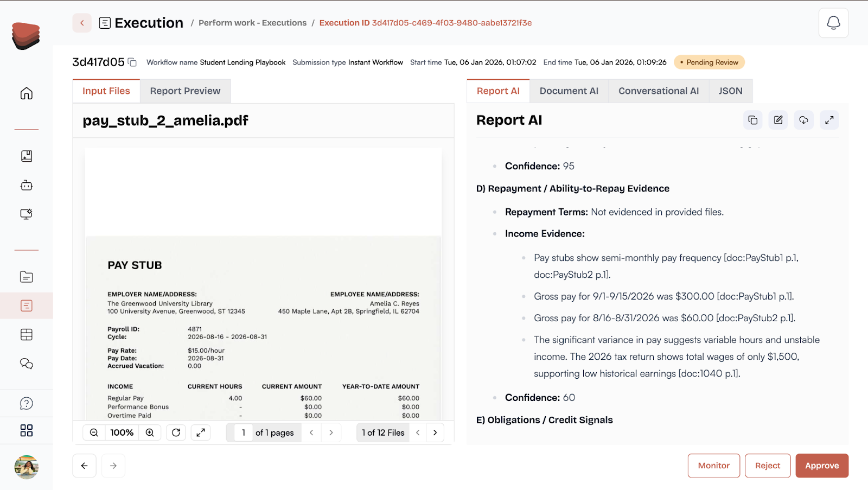The image size is (868, 490).
Task: Click the Repayment Terms line
Action: click(614, 212)
